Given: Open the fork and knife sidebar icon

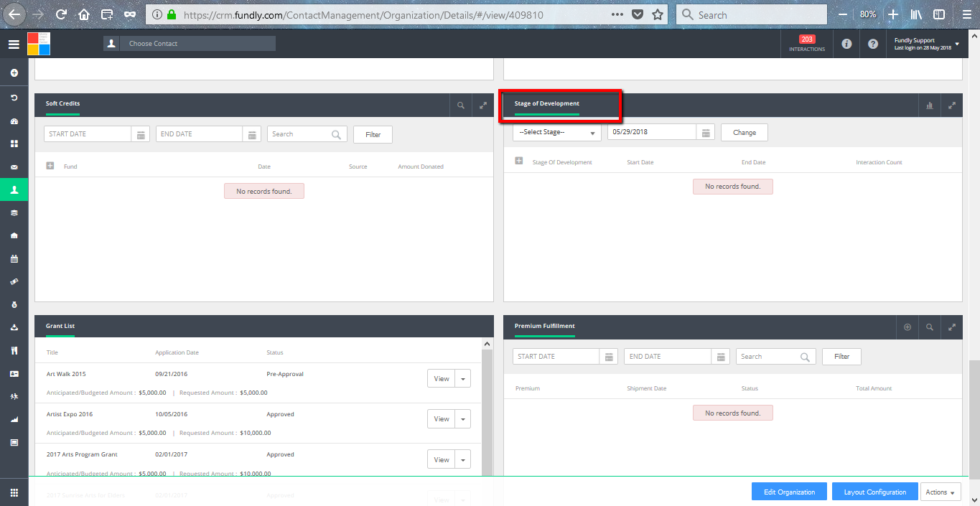Looking at the screenshot, I should click(14, 351).
